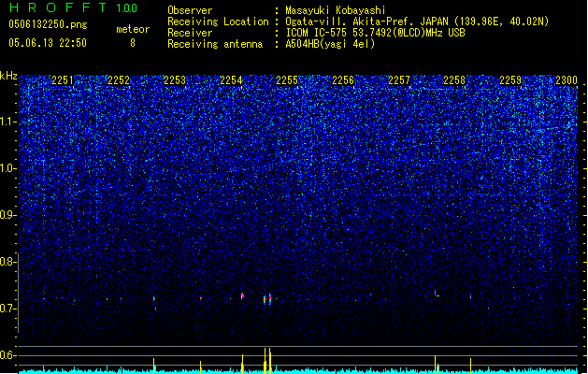Viewport: 588px width, 374px height.
Task: Click the 2253 time marker
Action: pyautogui.click(x=175, y=80)
